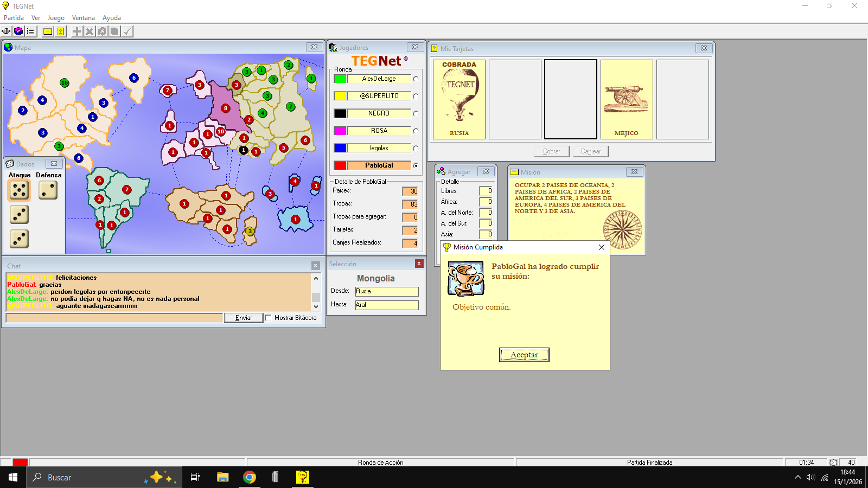The image size is (868, 488).
Task: Select the Rusia card thumbnail
Action: (x=459, y=99)
